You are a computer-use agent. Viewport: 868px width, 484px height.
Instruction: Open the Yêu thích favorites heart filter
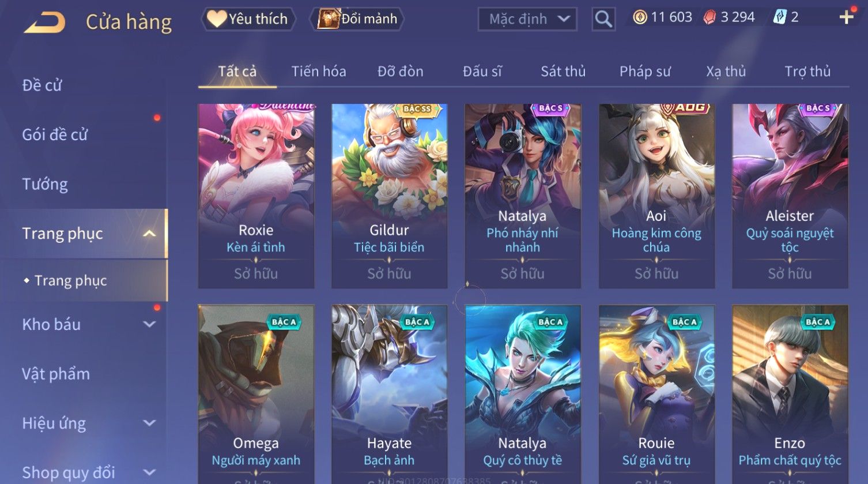[x=248, y=19]
